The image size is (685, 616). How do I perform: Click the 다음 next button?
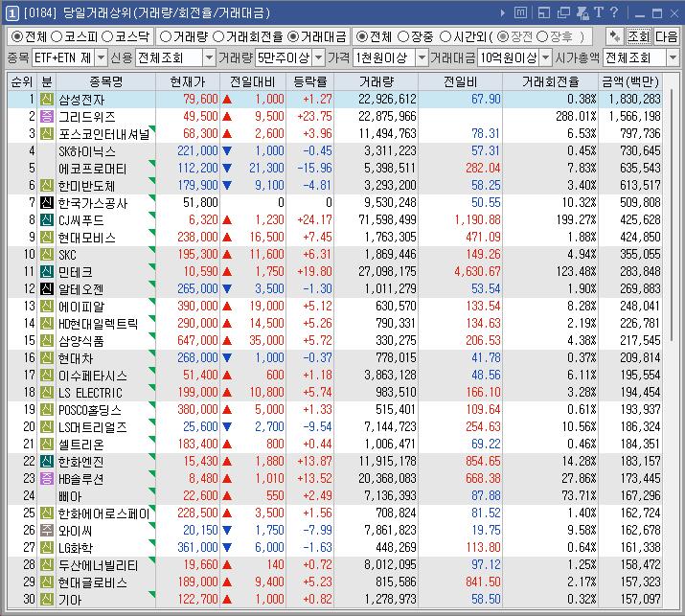(666, 36)
